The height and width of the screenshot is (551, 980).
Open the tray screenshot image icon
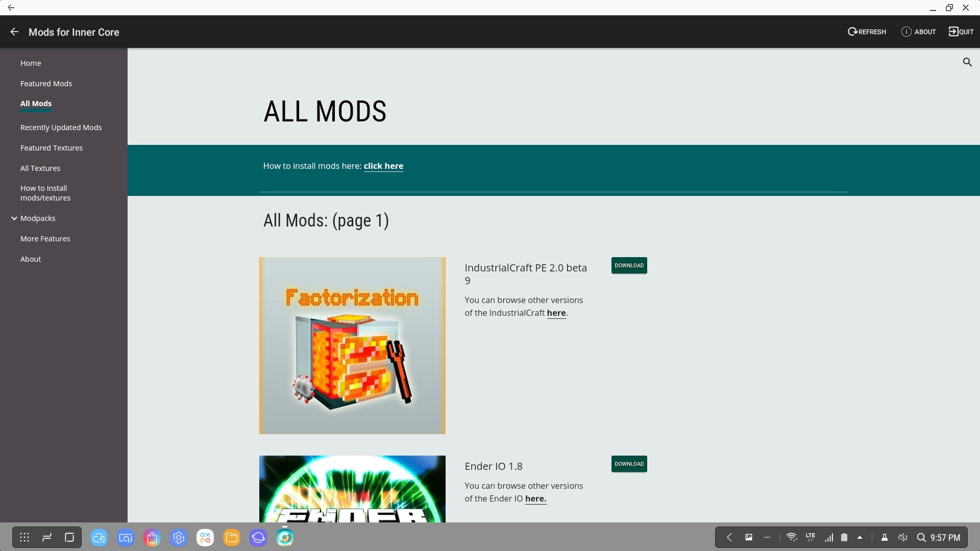(749, 537)
